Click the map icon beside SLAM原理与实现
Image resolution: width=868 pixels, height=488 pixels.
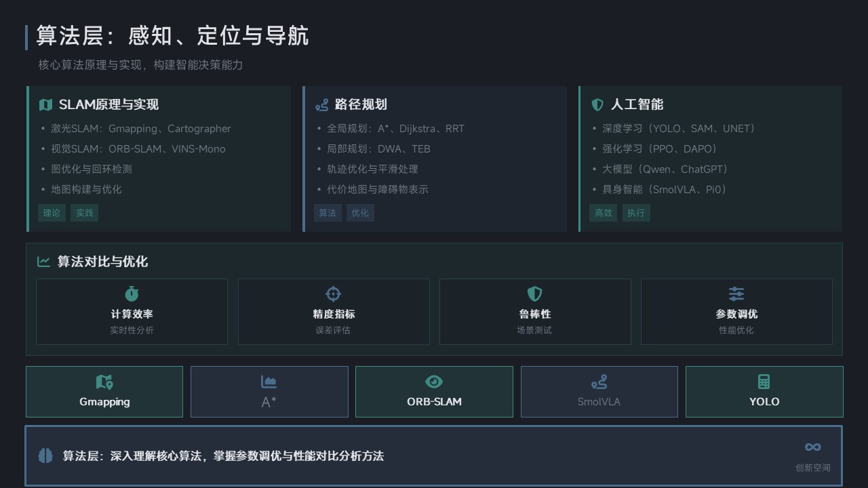point(45,105)
